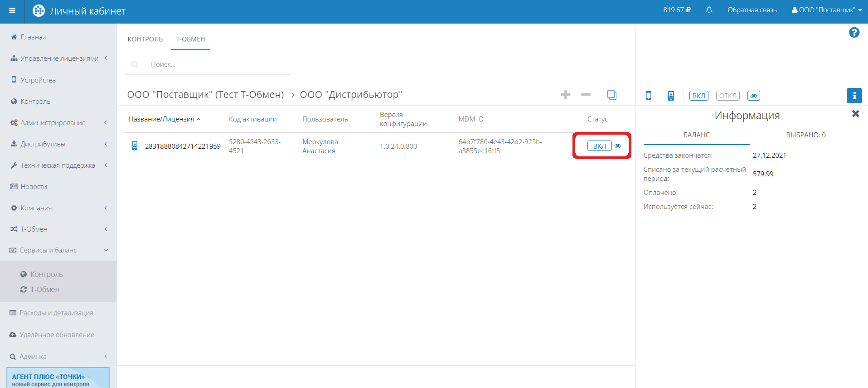Click the search magnifier icon
868x388 pixels.
135,64
